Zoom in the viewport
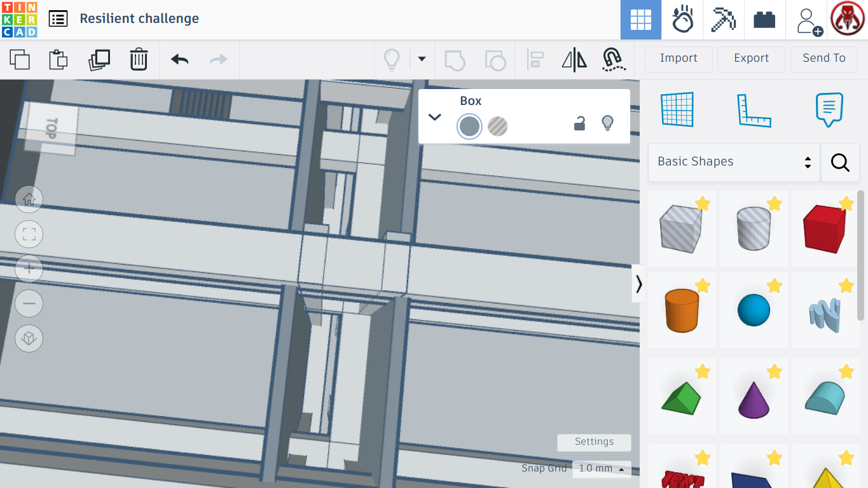The width and height of the screenshot is (868, 488). point(29,268)
